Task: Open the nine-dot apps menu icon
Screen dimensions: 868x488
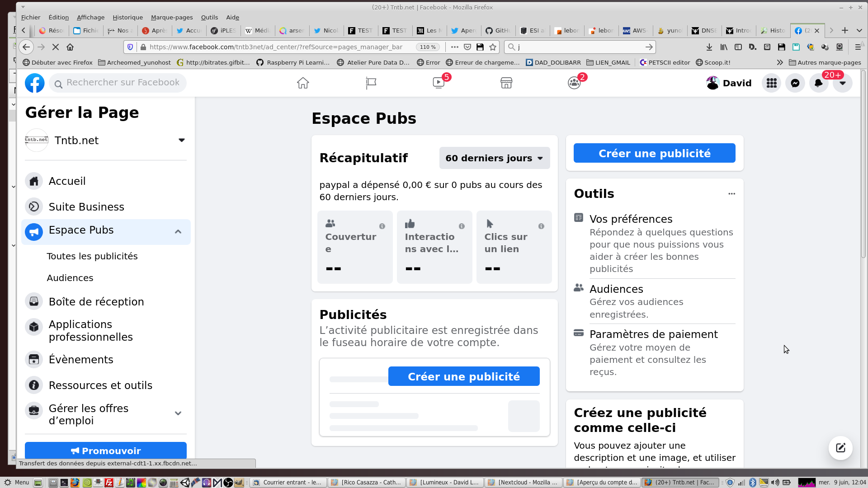Action: click(772, 83)
